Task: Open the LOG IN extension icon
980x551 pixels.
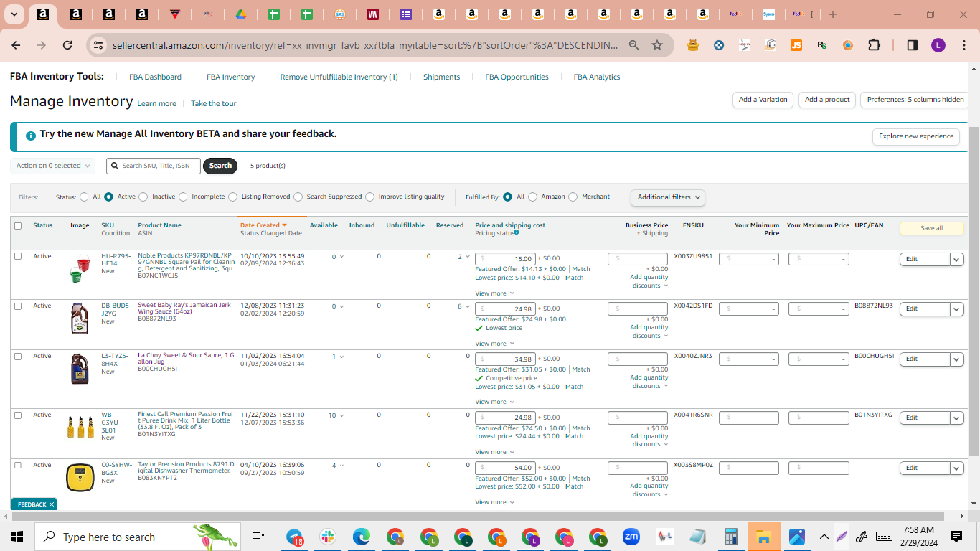Action: coord(745,45)
